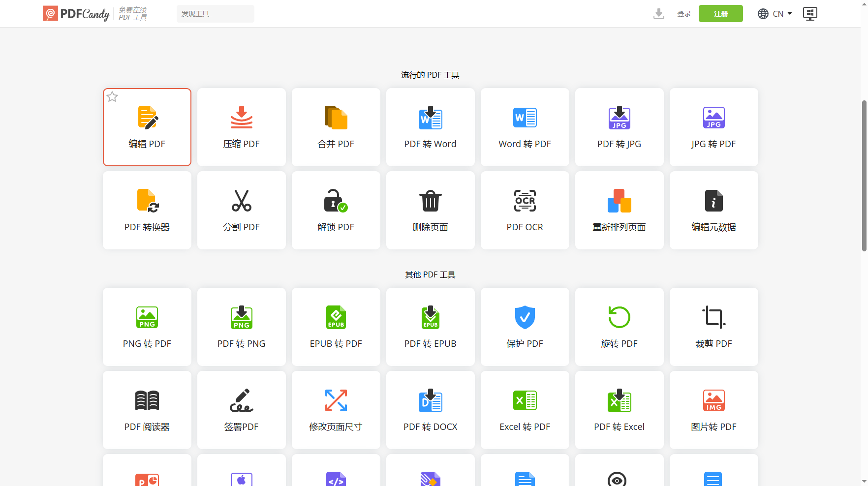Select the 压缩 PDF compress icon
The width and height of the screenshot is (868, 486).
[x=241, y=118]
